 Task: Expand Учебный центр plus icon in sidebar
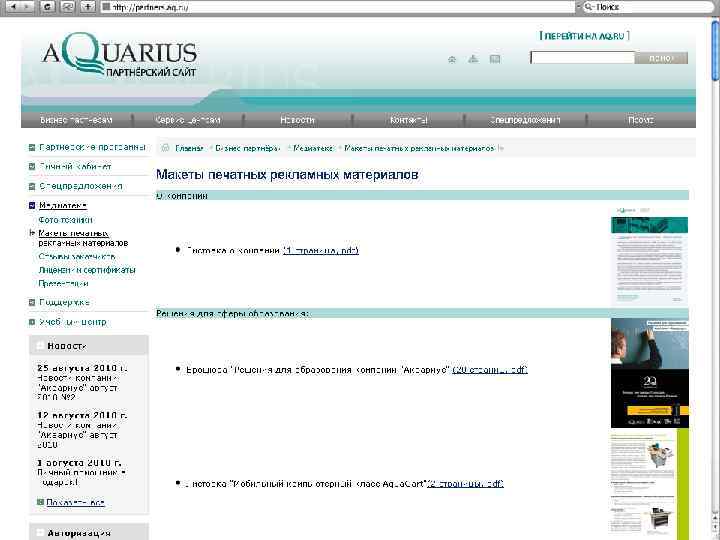click(x=32, y=322)
